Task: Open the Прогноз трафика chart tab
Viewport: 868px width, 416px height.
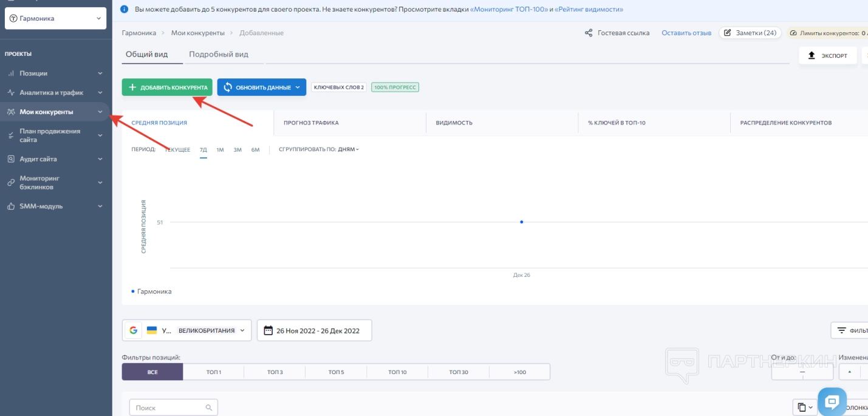Action: (311, 123)
